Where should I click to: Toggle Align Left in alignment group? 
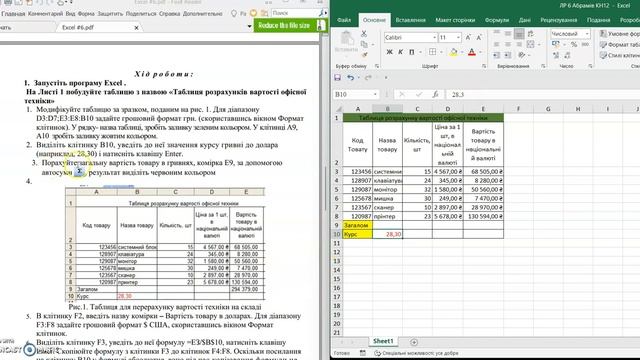[497, 44]
